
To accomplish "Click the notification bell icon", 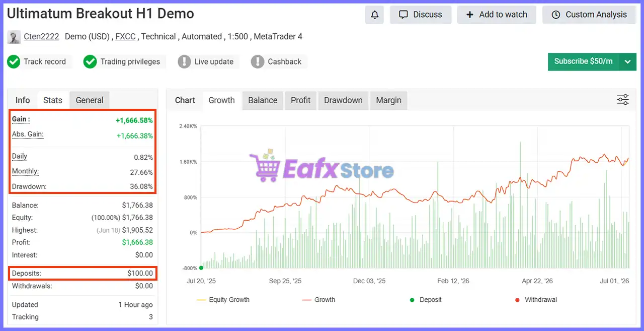I will 374,15.
